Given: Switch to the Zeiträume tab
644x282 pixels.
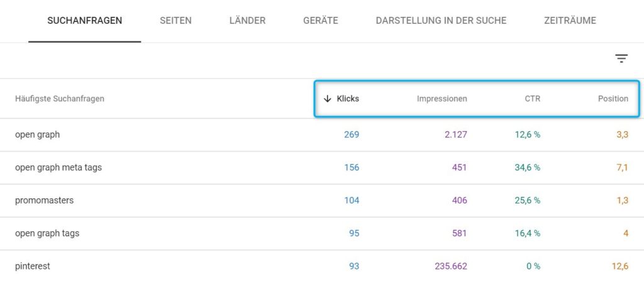Looking at the screenshot, I should 570,21.
